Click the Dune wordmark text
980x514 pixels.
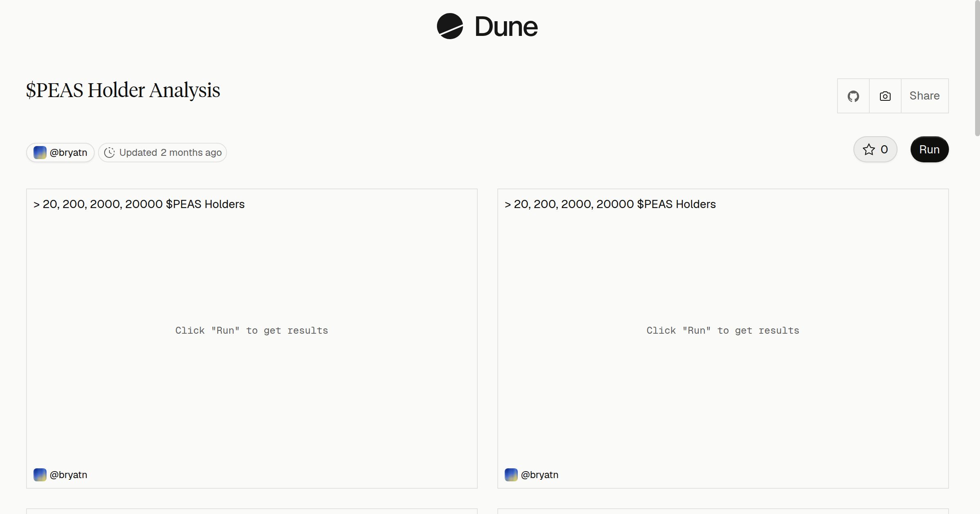point(506,27)
